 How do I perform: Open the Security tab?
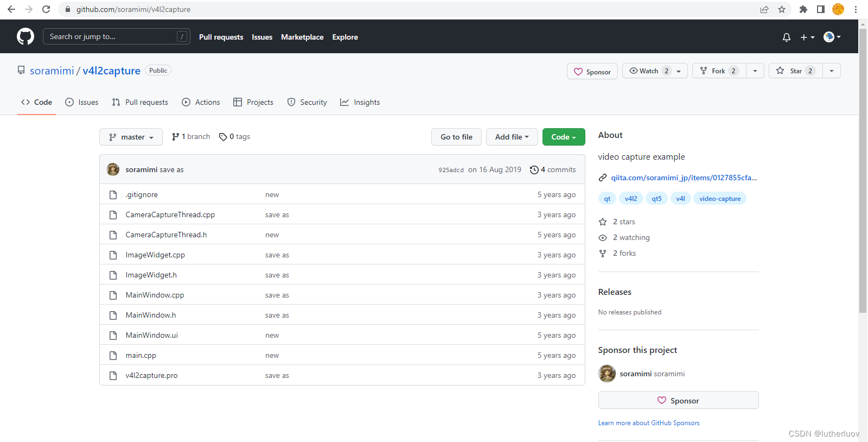307,102
